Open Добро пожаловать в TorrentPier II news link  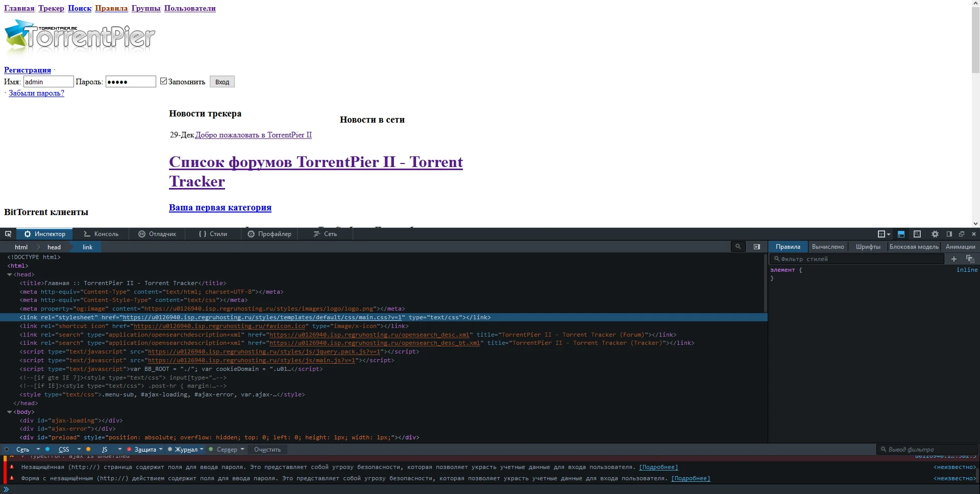253,135
